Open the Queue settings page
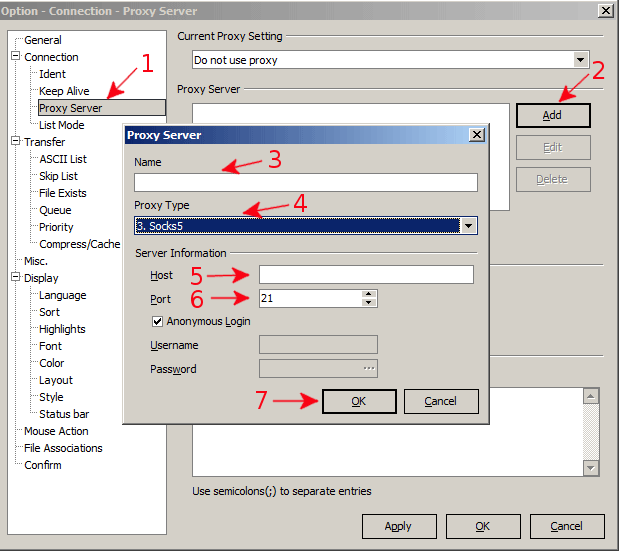This screenshot has height=551, width=619. [55, 210]
